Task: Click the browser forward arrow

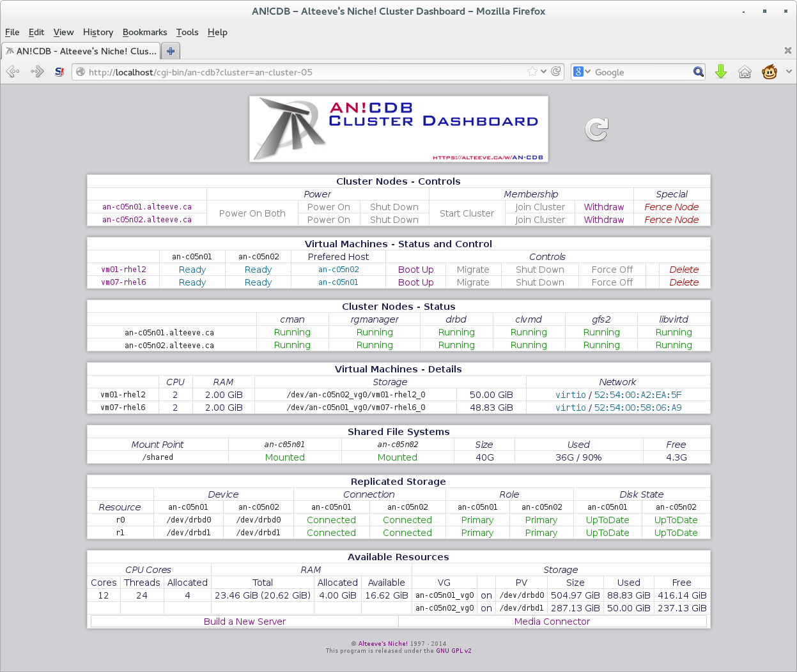Action: (37, 72)
